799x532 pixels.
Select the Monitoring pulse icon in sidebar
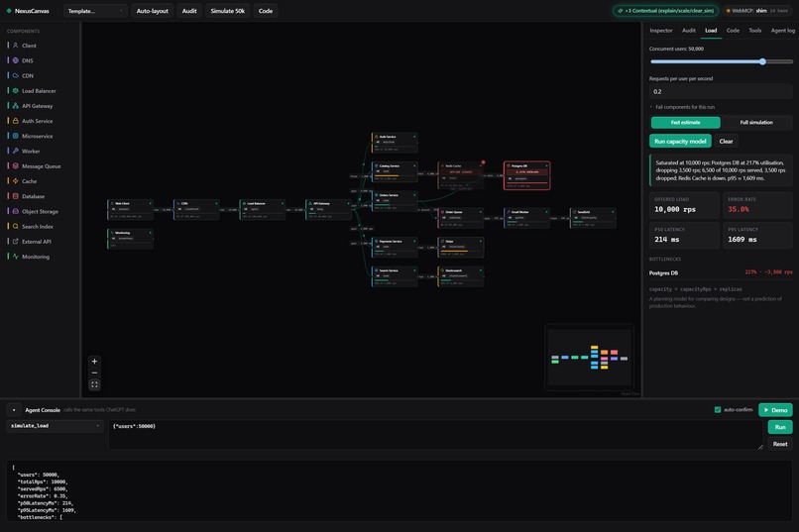(x=15, y=256)
